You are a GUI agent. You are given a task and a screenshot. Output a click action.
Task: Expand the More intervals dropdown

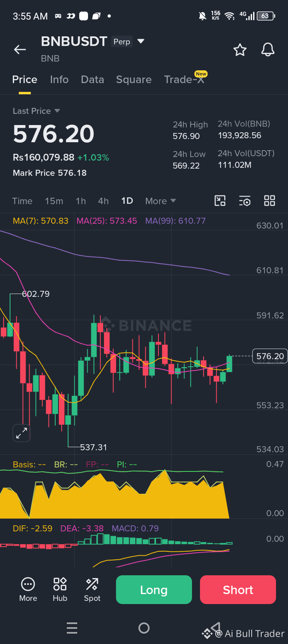coord(160,201)
